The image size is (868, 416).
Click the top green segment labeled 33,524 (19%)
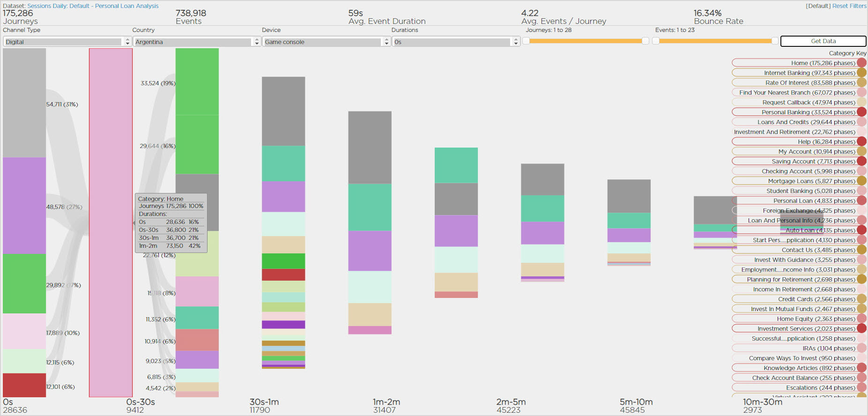tap(197, 82)
